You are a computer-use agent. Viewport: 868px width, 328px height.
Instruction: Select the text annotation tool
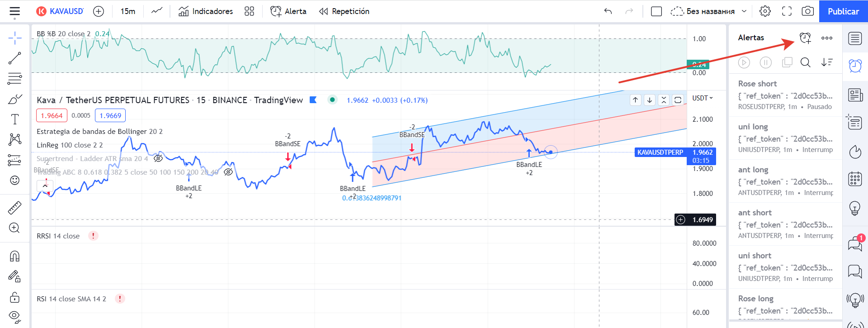15,119
